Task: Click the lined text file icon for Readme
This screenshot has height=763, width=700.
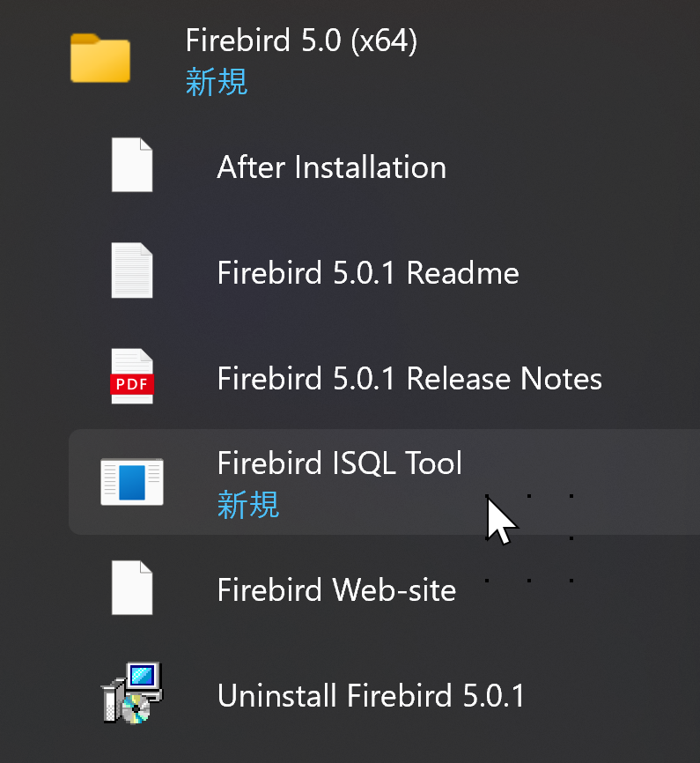Action: tap(132, 270)
